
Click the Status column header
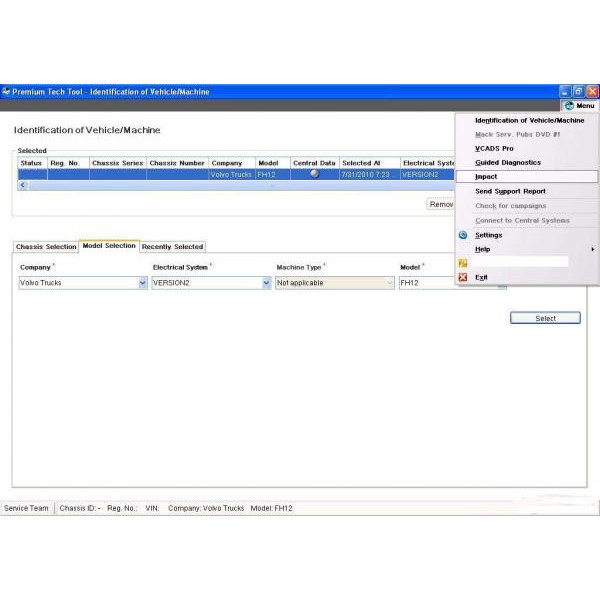point(32,163)
